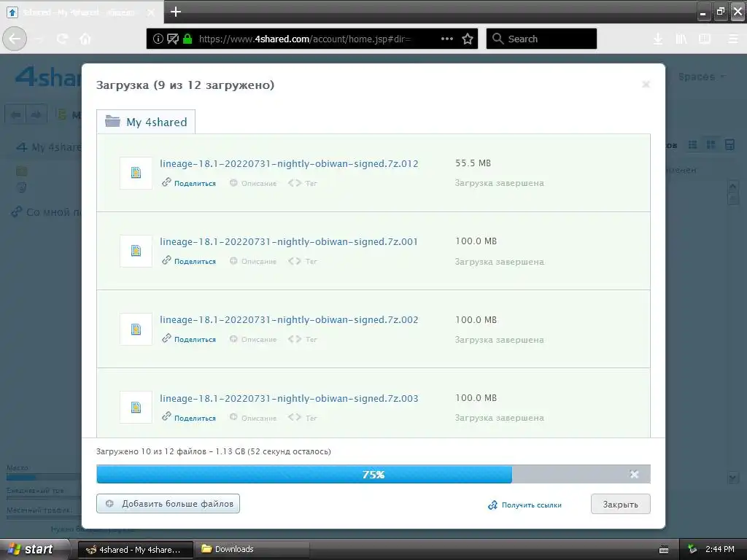The height and width of the screenshot is (560, 747).
Task: Open file lineage-18.1-20220731-nightly-obiwan-signed.7z.003
Action: (x=289, y=398)
